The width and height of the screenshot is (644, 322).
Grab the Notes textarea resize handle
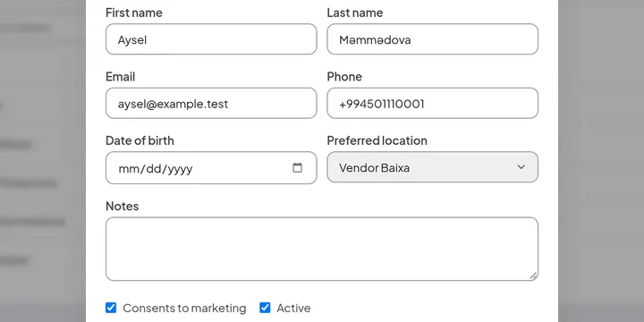pyautogui.click(x=533, y=276)
